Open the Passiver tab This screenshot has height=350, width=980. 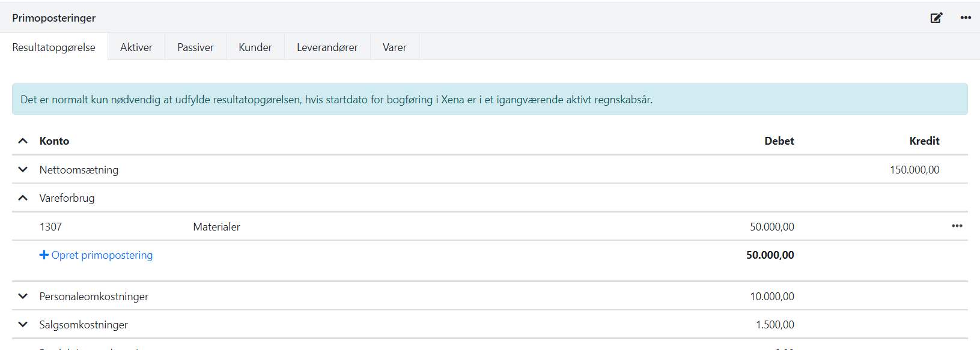coord(195,47)
